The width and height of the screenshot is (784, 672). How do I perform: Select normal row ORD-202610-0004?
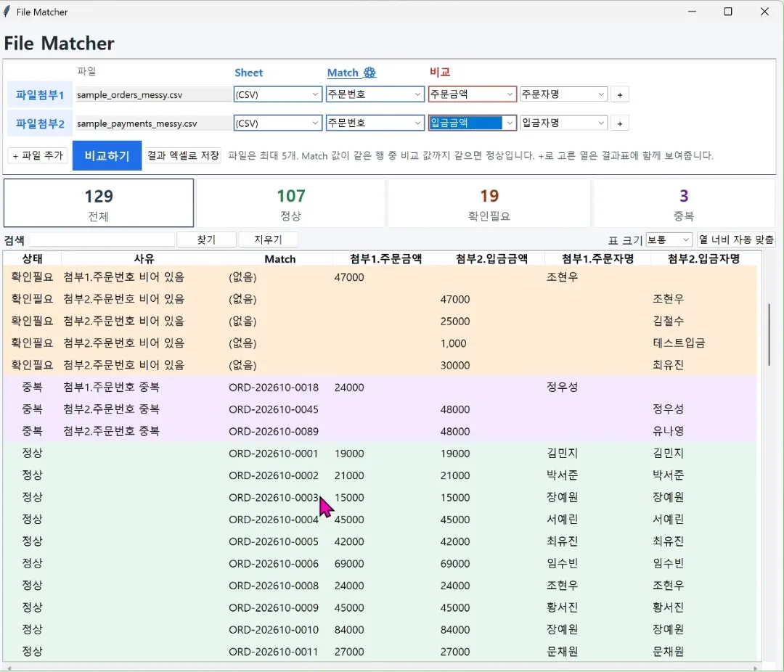point(380,519)
